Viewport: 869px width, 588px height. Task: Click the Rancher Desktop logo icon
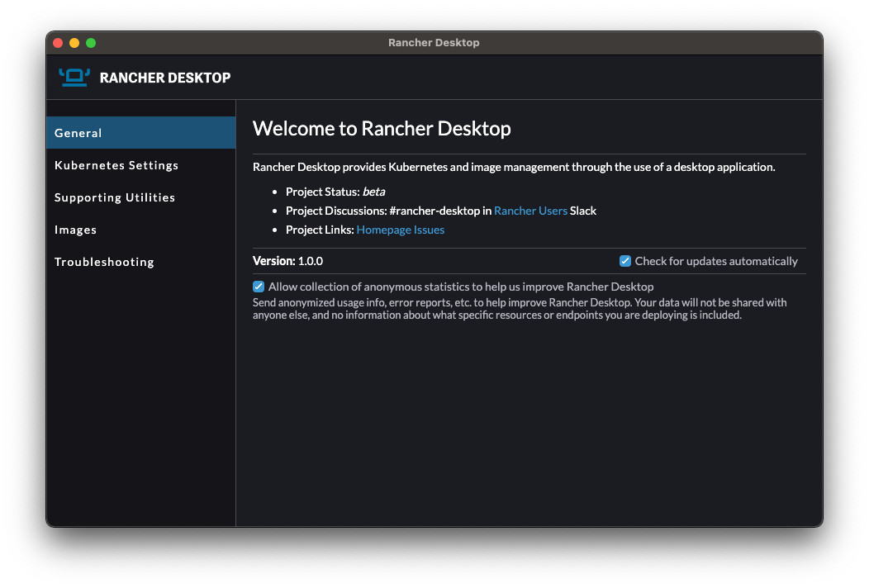74,77
